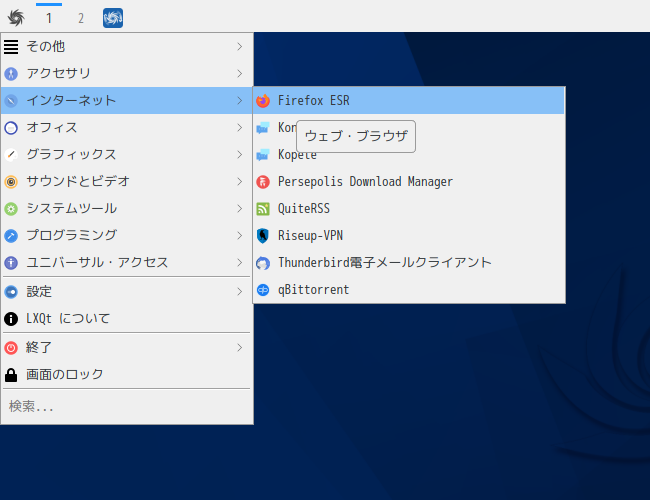Screen dimensions: 650x500
Task: Click the グラフィックス paint icon
Action: click(11, 155)
